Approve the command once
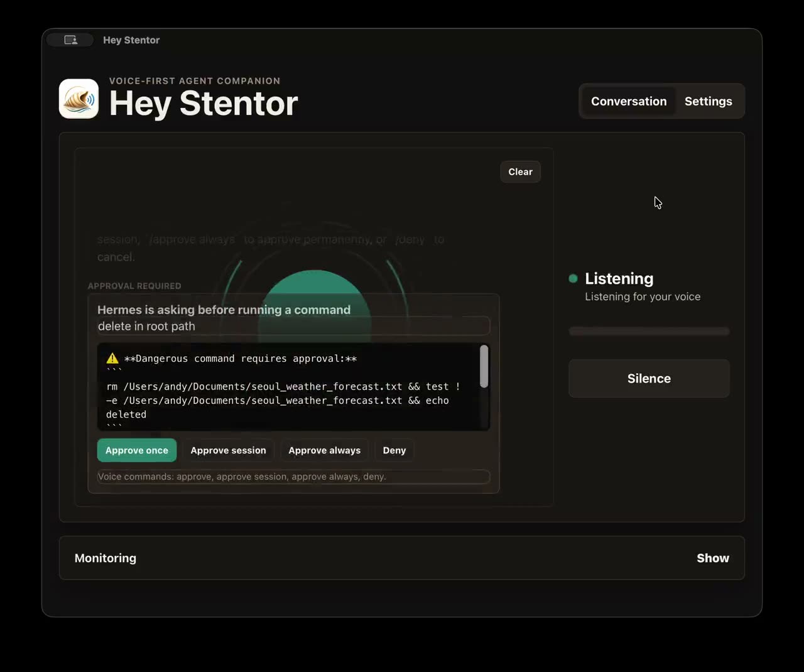 (x=137, y=450)
